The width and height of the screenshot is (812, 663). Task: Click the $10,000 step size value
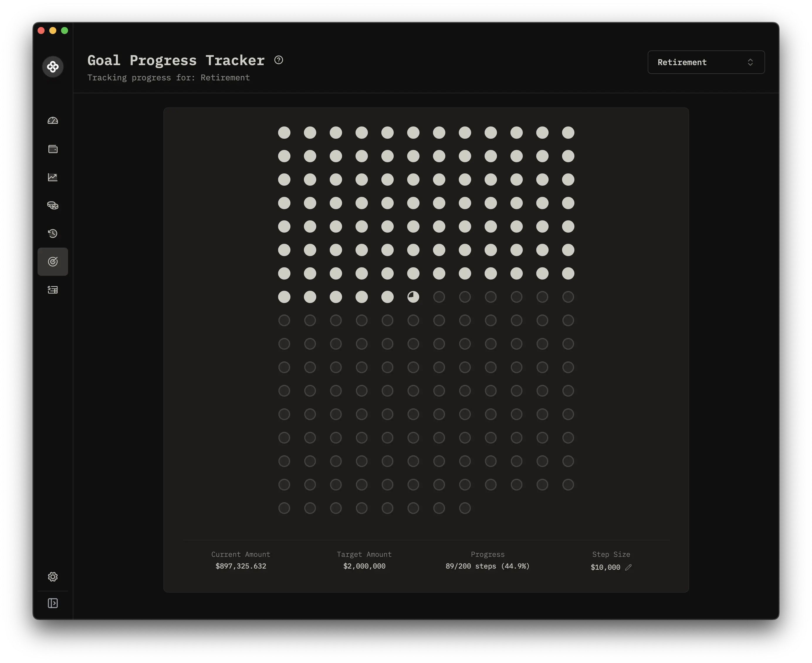tap(605, 568)
